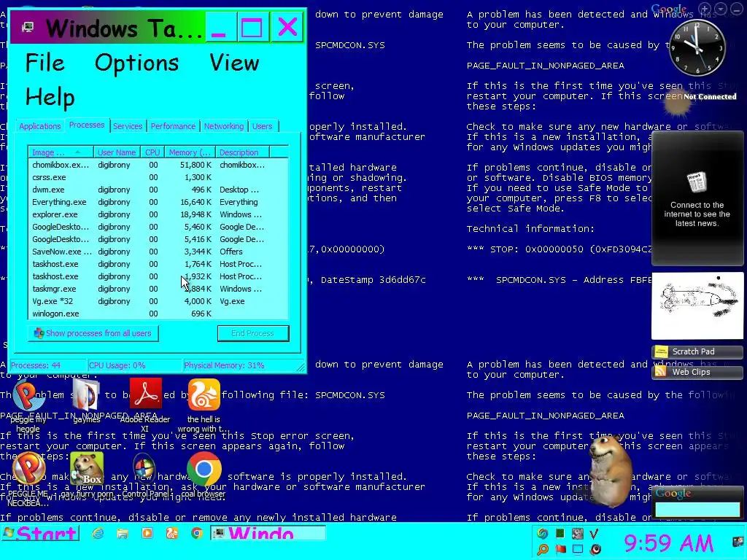
Task: Open the Scratch Pad gadget
Action: (x=697, y=352)
